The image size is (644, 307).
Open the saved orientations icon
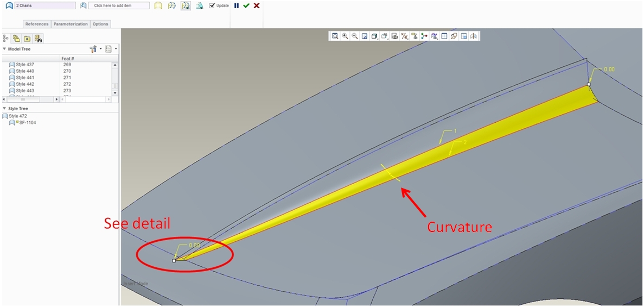(x=385, y=36)
